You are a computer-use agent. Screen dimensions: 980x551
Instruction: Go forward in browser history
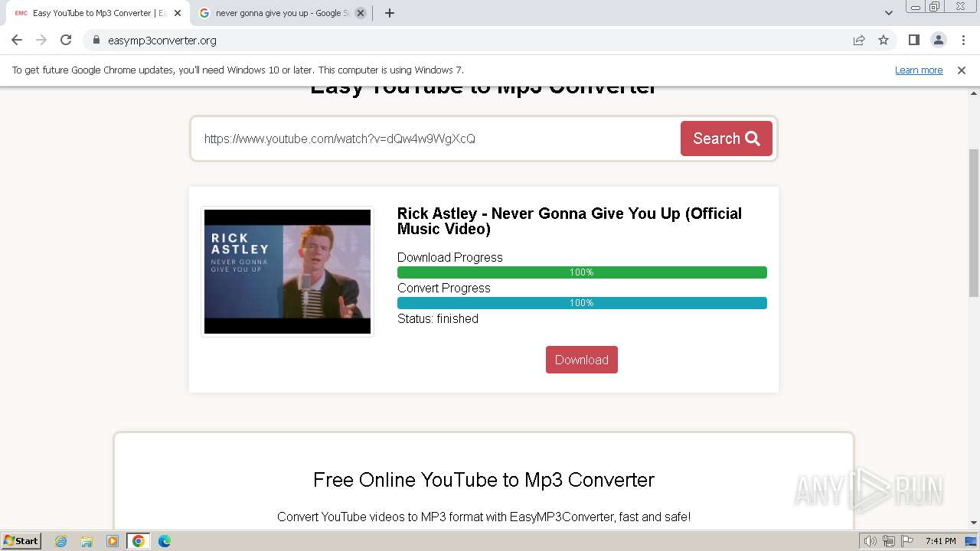pos(41,40)
